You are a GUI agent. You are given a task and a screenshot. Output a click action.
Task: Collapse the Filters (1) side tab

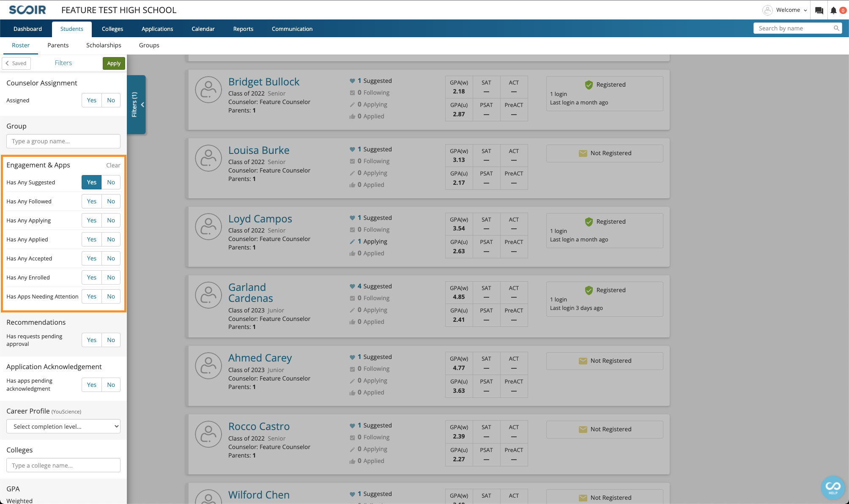tap(136, 104)
